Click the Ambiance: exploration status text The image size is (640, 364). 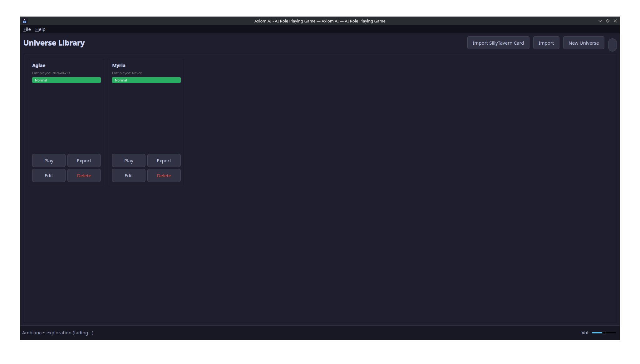tap(58, 333)
